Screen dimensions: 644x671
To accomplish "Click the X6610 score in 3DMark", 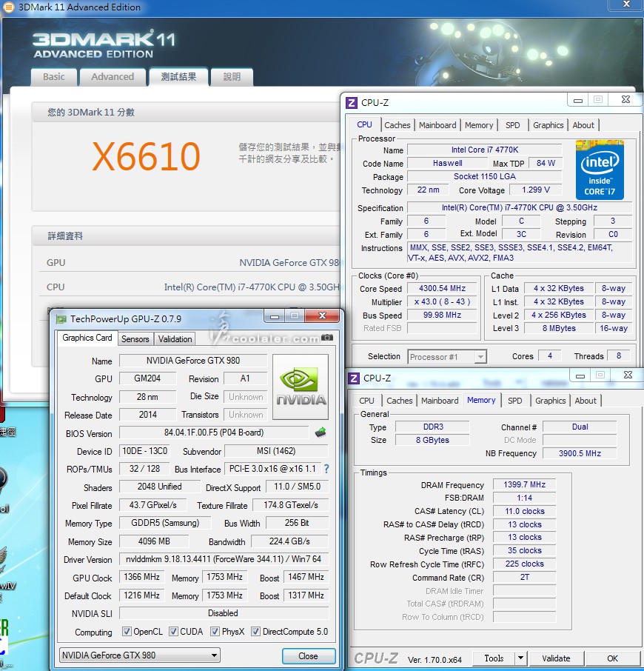I will (147, 156).
